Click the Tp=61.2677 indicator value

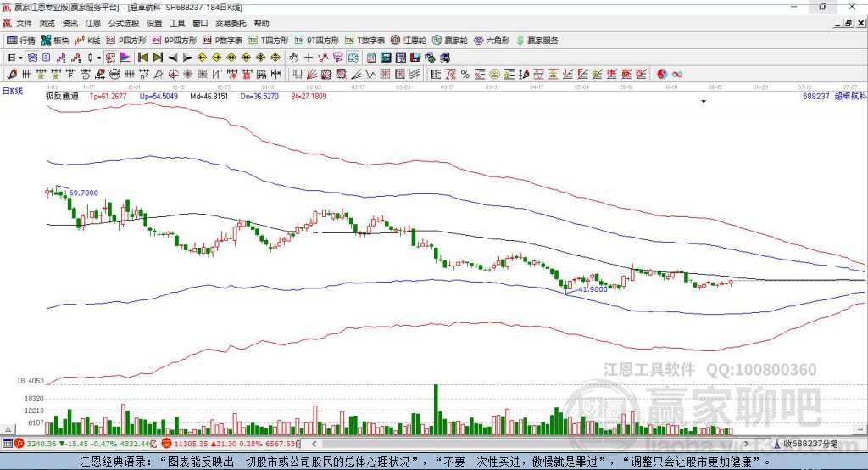pos(108,97)
